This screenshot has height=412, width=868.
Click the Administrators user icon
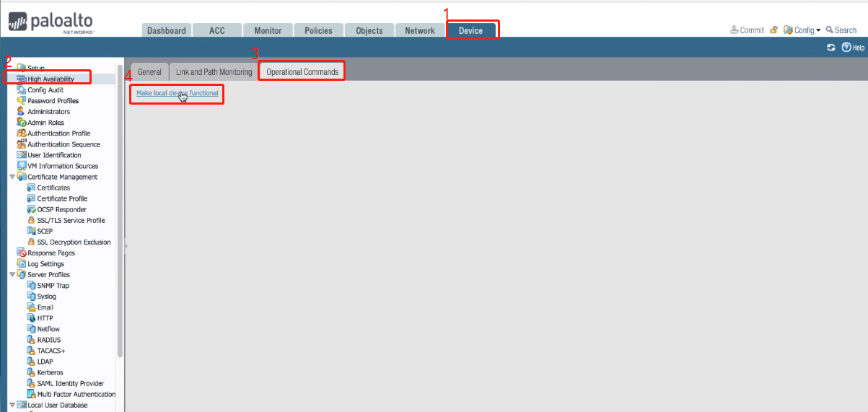(21, 112)
